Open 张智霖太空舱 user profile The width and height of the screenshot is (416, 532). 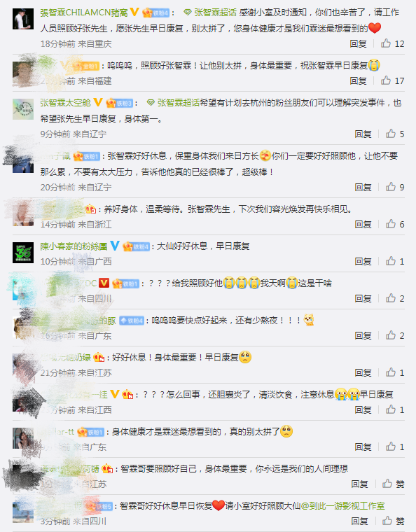[x=66, y=103]
